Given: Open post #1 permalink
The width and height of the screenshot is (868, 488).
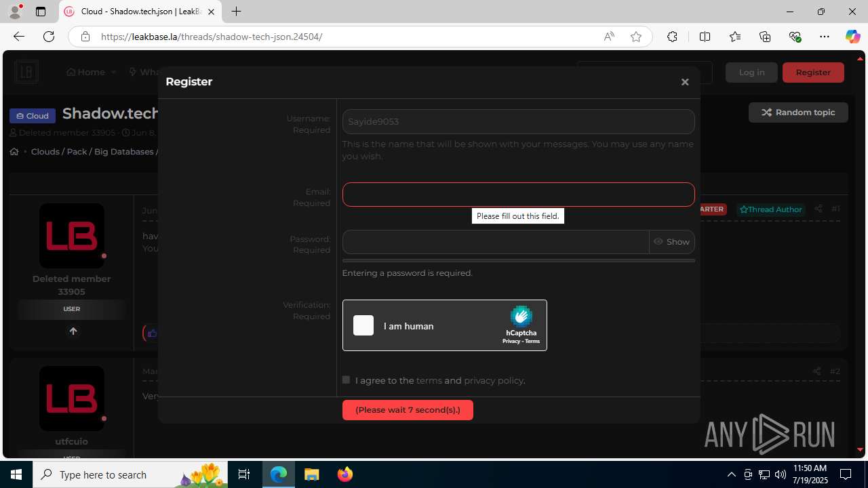Looking at the screenshot, I should (x=835, y=209).
